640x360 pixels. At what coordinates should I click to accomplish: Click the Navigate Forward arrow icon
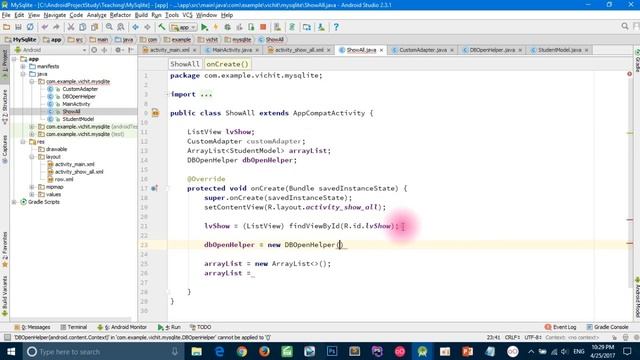(147, 27)
